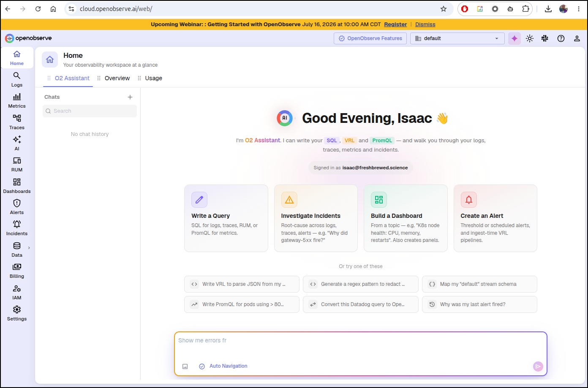Choose 'Map my default stream schema' suggestion

coord(479,284)
